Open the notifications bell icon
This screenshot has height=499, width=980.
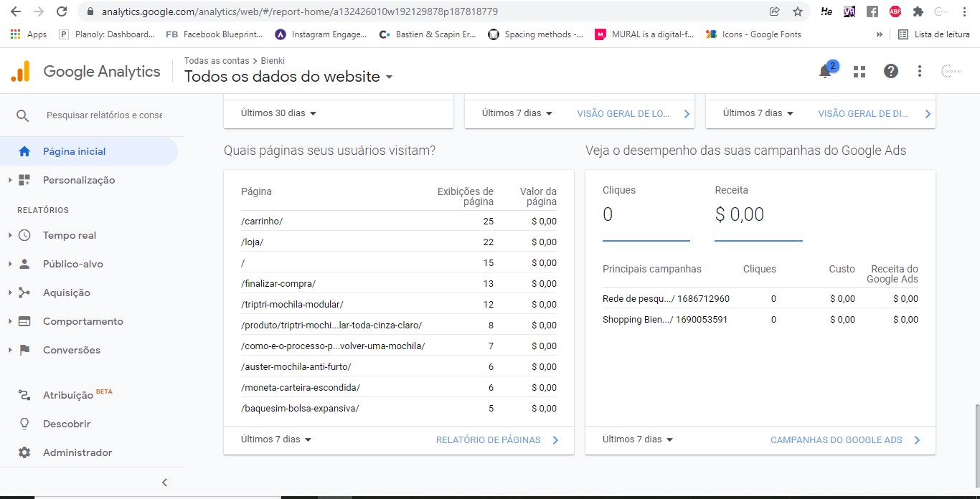tap(826, 72)
